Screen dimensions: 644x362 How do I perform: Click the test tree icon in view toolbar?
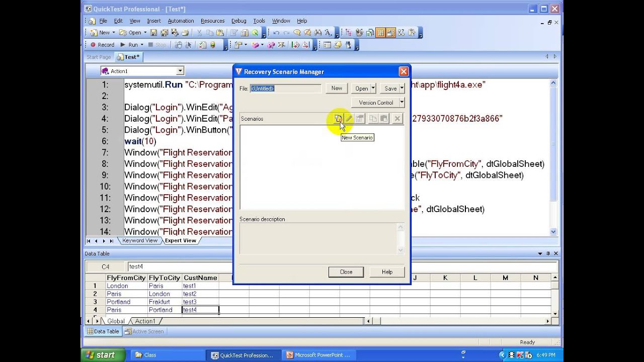[x=348, y=33]
